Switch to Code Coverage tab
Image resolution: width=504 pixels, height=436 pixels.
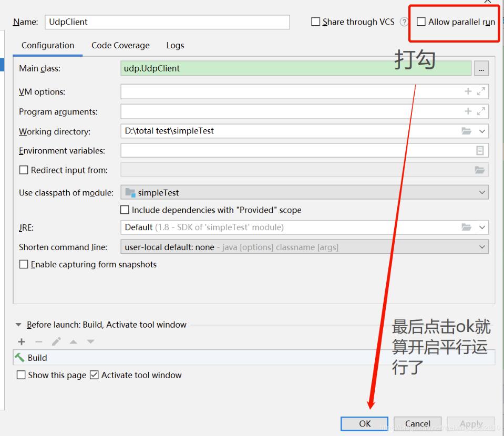point(120,46)
